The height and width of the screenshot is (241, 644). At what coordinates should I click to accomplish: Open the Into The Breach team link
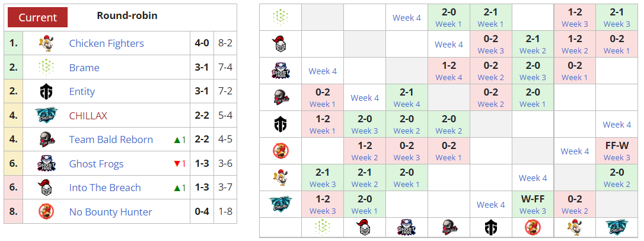click(105, 188)
